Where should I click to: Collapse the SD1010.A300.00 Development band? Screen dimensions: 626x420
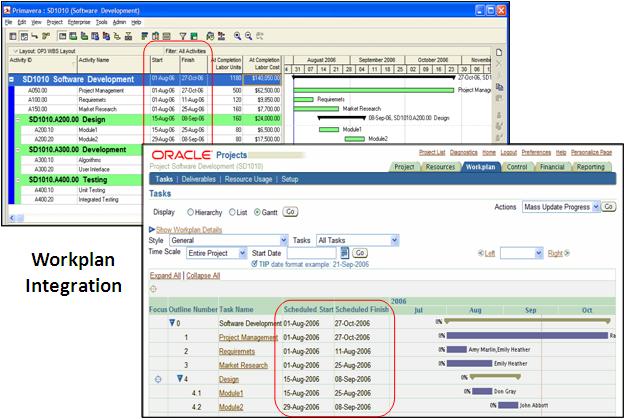tap(18, 150)
